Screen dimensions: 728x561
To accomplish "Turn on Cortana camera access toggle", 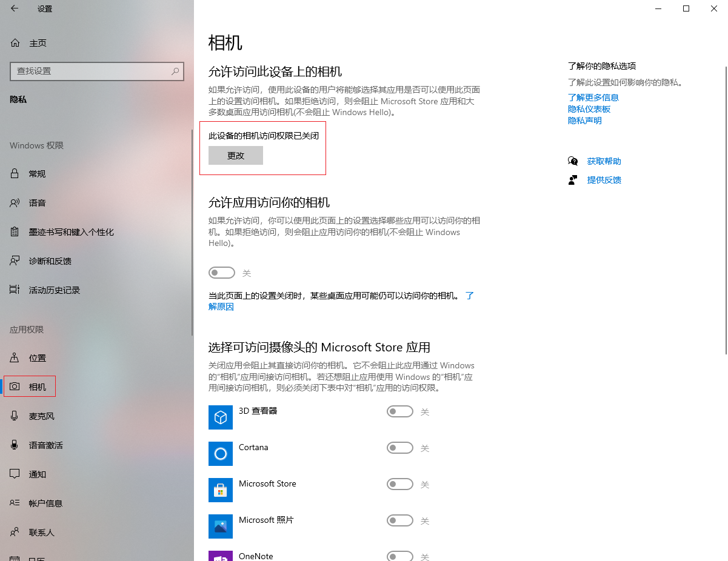I will (x=399, y=448).
